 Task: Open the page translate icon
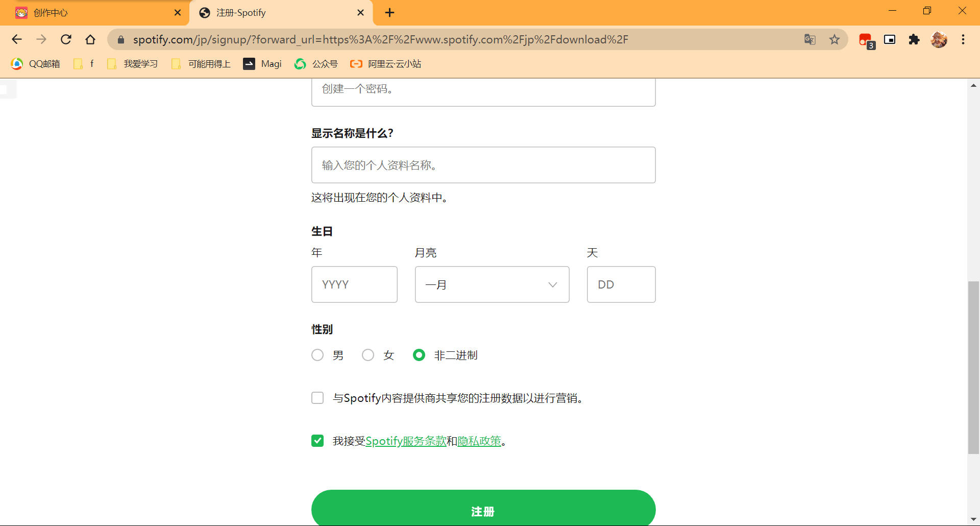click(810, 39)
